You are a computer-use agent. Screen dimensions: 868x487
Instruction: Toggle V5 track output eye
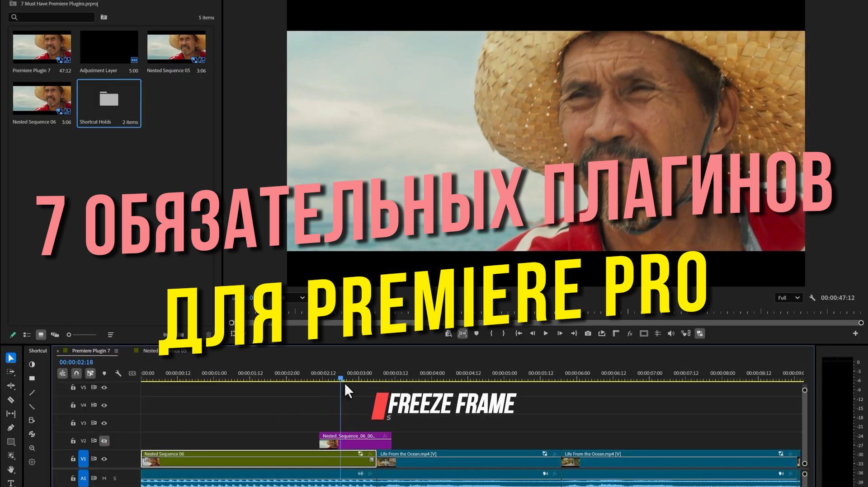point(104,388)
